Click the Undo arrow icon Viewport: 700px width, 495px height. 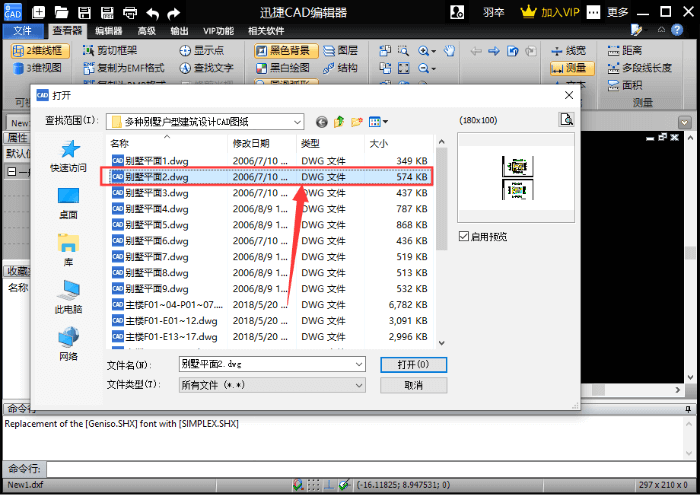pyautogui.click(x=152, y=13)
